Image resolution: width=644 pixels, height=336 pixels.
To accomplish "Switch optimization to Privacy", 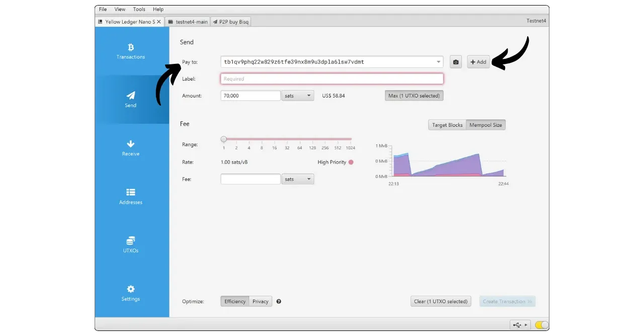I will [x=260, y=301].
